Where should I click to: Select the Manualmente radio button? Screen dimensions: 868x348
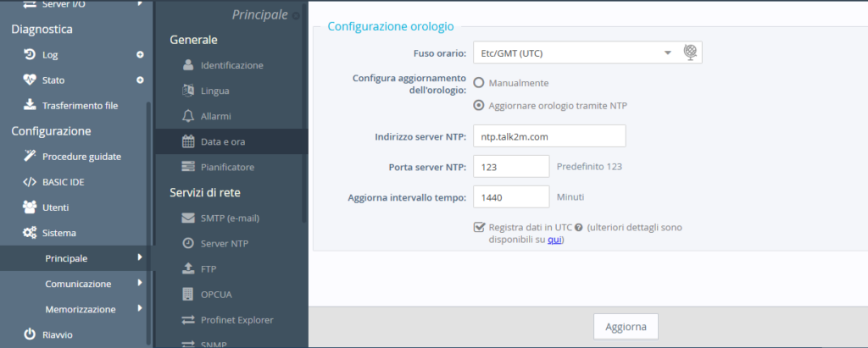479,83
